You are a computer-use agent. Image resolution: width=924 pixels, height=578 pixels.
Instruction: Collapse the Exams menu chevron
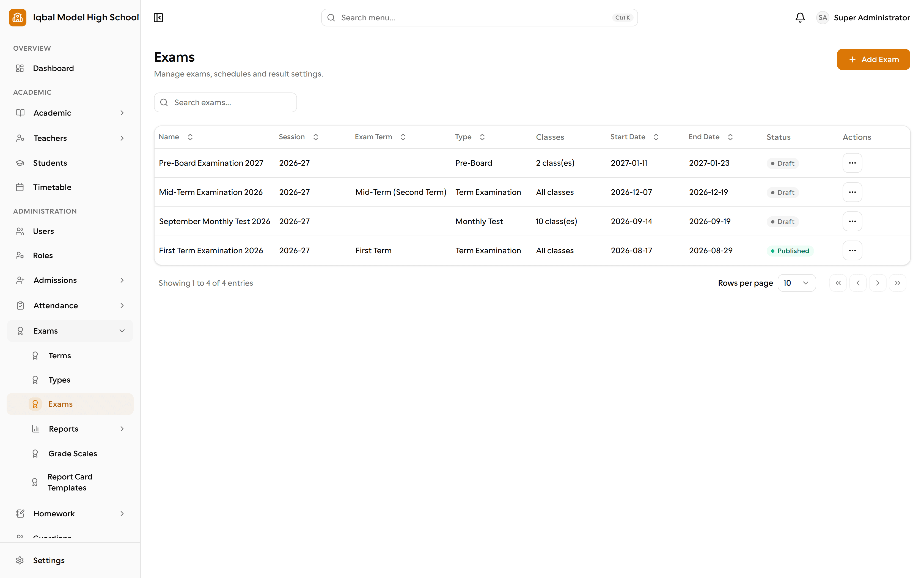[122, 331]
